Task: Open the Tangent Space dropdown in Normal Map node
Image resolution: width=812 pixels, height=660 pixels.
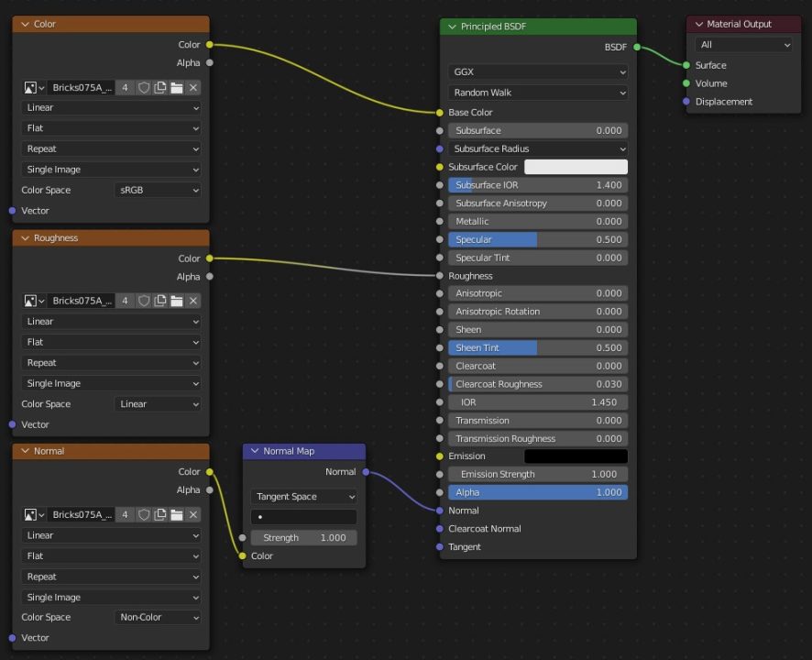Action: coord(303,496)
